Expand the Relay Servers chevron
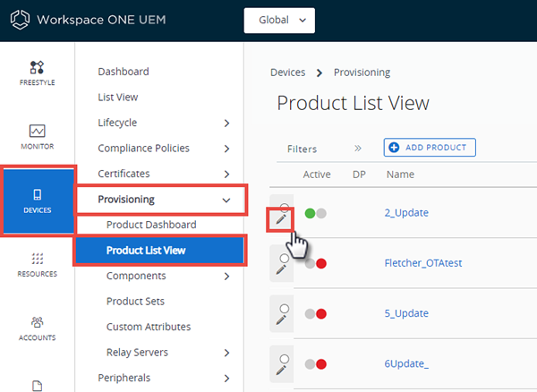Screen dimensions: 537x392 pos(226,353)
